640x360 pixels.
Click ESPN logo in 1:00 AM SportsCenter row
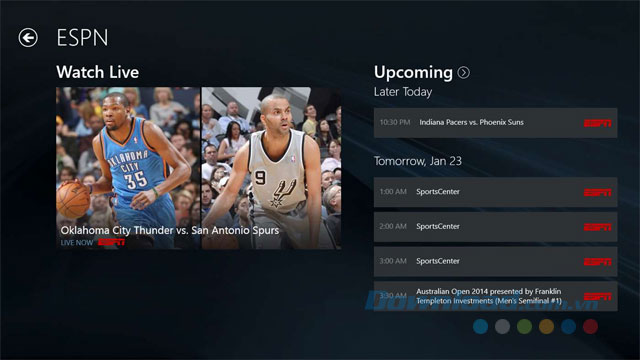598,192
